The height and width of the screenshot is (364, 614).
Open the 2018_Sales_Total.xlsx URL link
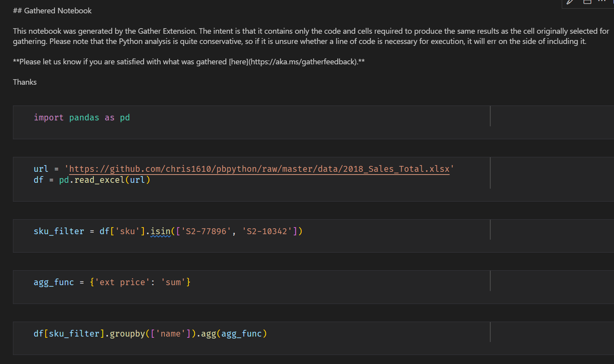coord(259,169)
